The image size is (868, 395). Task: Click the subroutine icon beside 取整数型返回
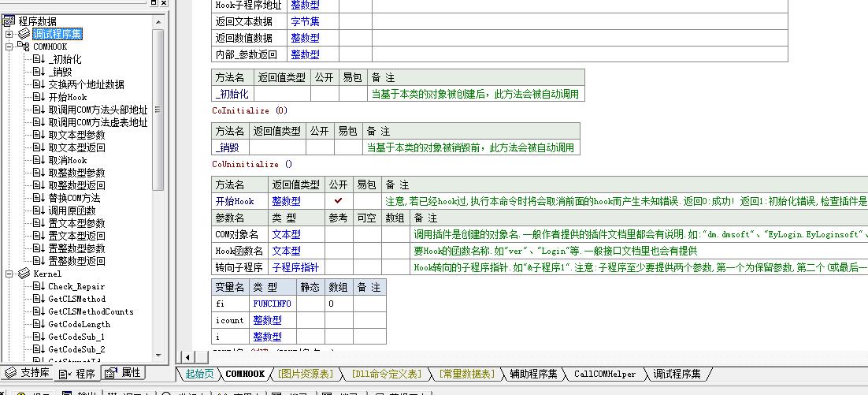point(39,185)
